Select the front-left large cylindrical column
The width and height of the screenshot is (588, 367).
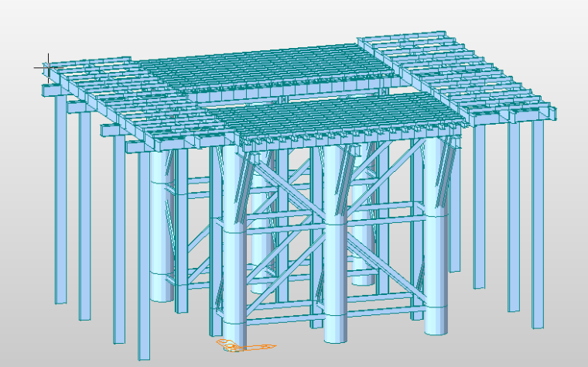tap(233, 256)
